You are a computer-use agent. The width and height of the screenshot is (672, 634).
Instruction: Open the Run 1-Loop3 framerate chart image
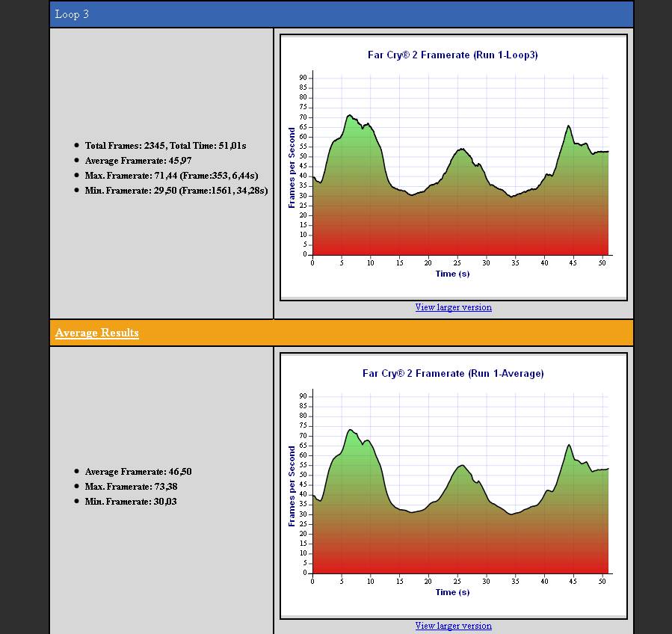point(454,167)
